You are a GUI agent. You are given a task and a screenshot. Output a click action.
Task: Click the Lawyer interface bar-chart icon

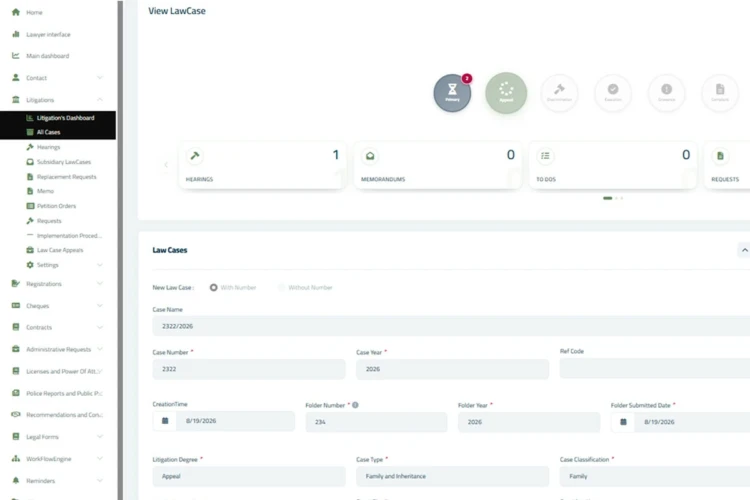[x=16, y=34]
